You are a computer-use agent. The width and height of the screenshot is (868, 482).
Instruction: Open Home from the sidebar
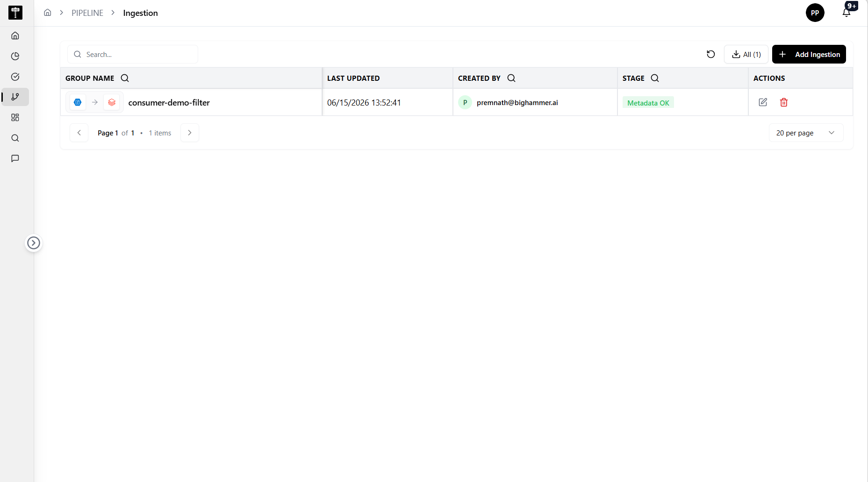click(15, 35)
